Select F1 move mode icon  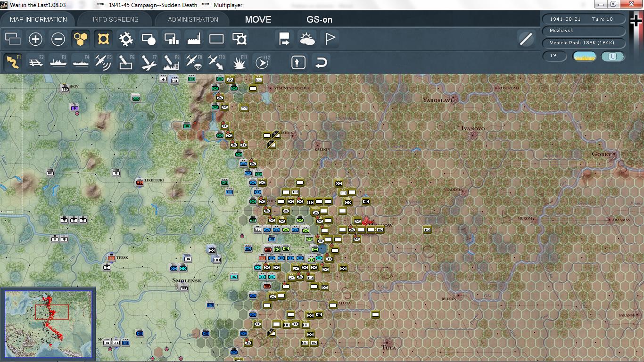(13, 62)
